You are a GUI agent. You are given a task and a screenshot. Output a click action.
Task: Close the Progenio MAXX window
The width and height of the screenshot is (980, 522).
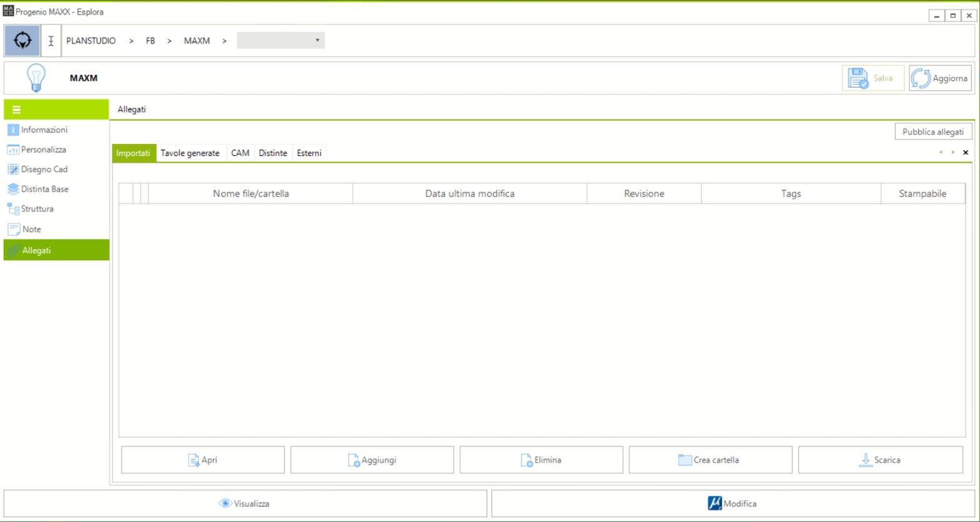969,16
